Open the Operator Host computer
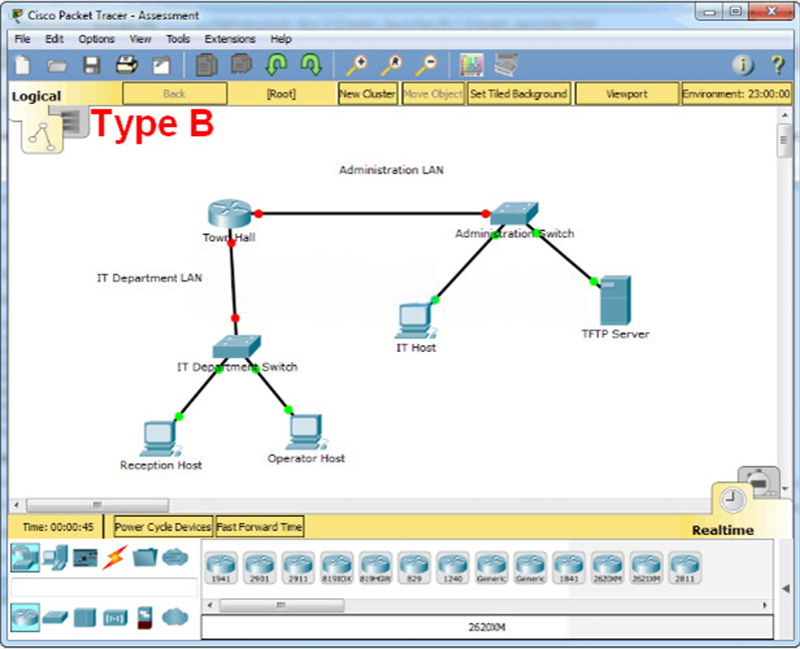Screen dimensions: 800x649 [x=307, y=432]
